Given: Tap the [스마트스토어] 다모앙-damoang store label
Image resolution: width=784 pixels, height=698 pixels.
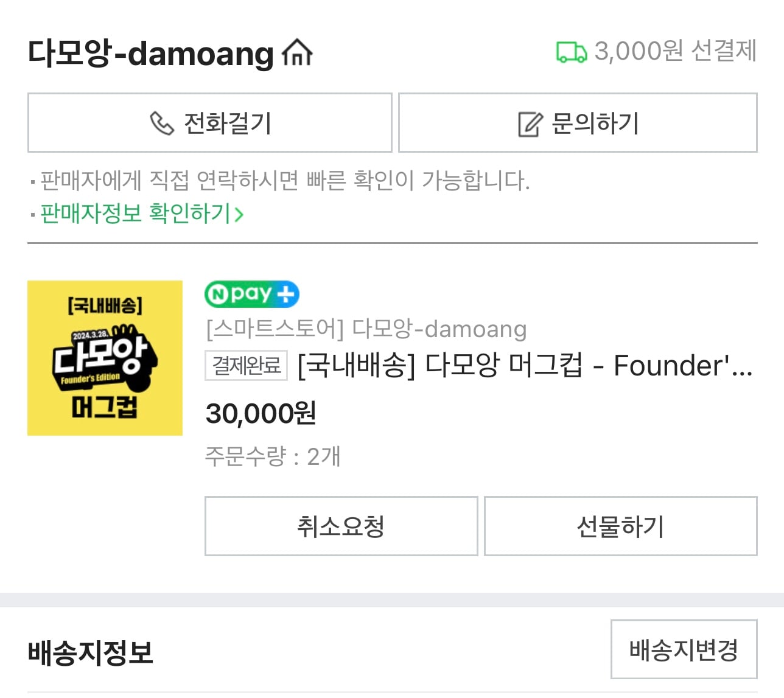Looking at the screenshot, I should click(x=366, y=329).
